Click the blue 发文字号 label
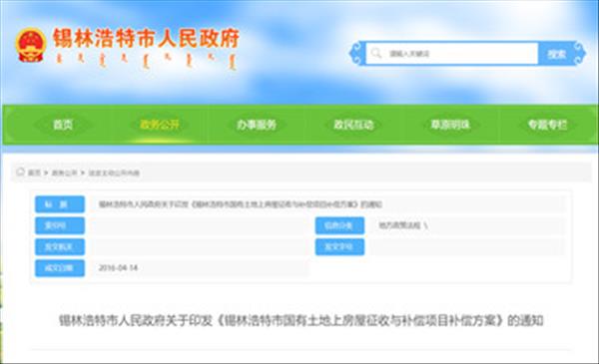599x364 pixels. [339, 247]
